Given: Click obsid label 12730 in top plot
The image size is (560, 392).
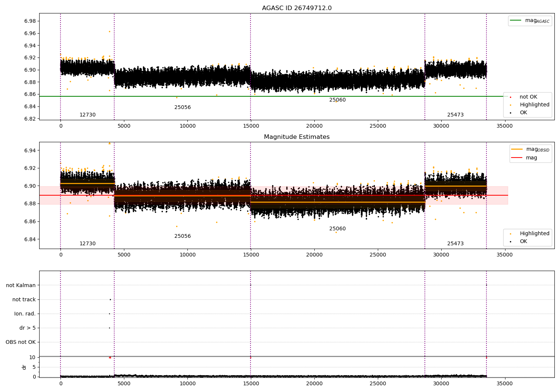Looking at the screenshot, I should click(87, 115).
